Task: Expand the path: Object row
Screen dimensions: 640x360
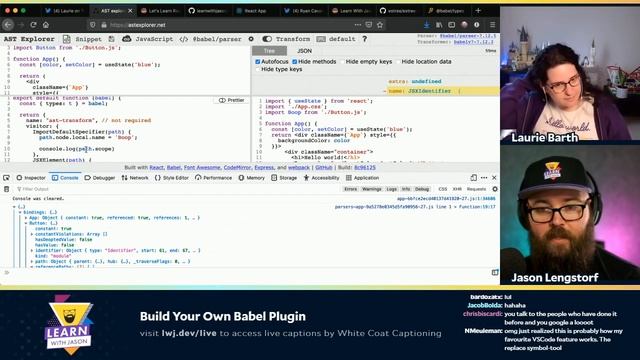Action: click(32, 261)
